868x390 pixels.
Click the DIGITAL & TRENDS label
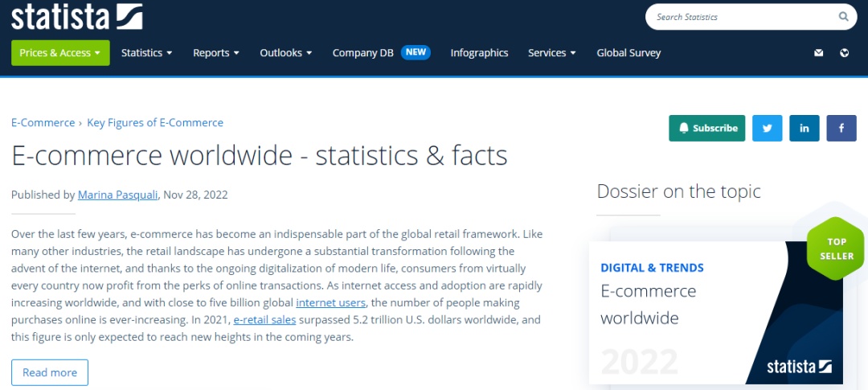tap(652, 268)
